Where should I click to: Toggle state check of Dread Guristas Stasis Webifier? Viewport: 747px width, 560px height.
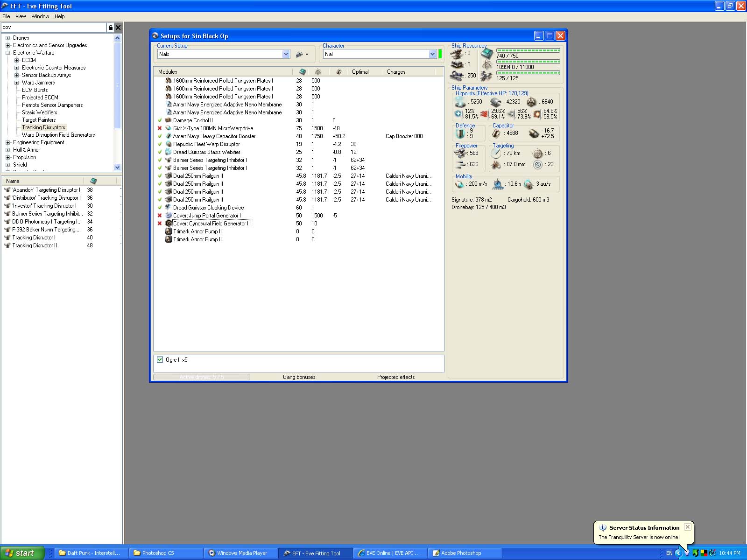pos(160,152)
